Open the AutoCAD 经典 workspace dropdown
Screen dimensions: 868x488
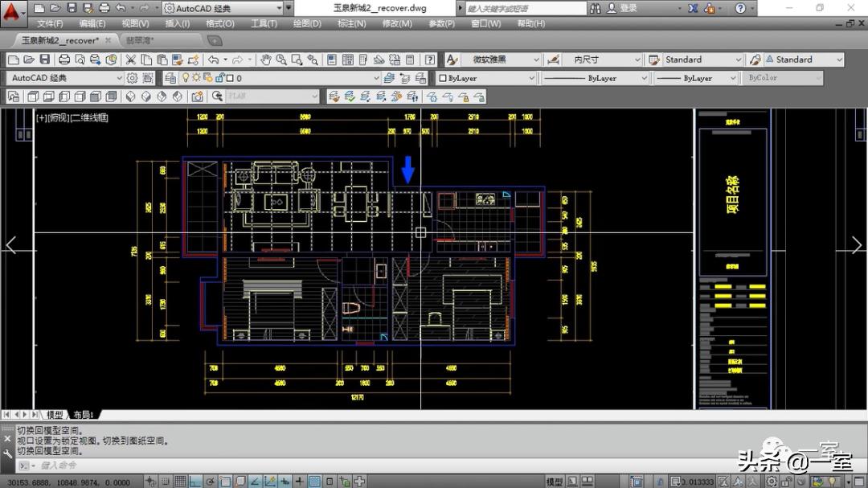(x=64, y=78)
